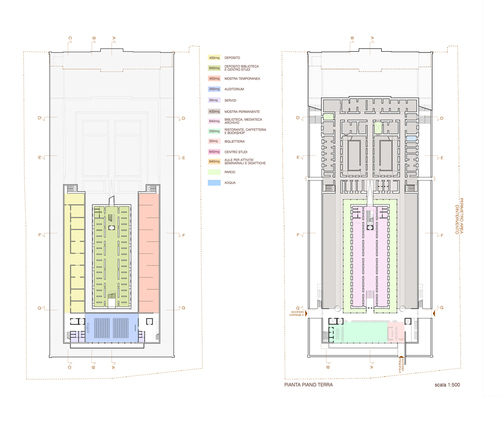Click the orange vehicle access arrow left of right plan
Screen dimensions: 500x422
(x=306, y=313)
